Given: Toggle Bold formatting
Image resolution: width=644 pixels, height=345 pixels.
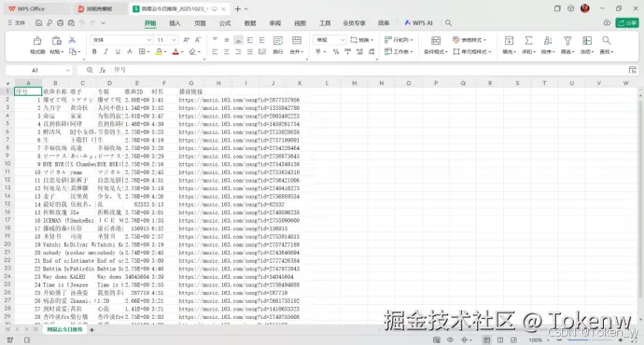Looking at the screenshot, I should tap(94, 51).
